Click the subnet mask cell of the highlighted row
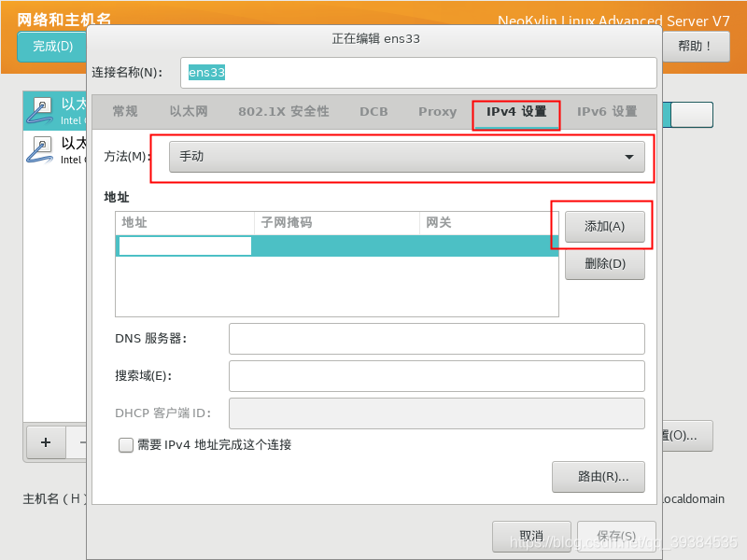 (x=337, y=245)
